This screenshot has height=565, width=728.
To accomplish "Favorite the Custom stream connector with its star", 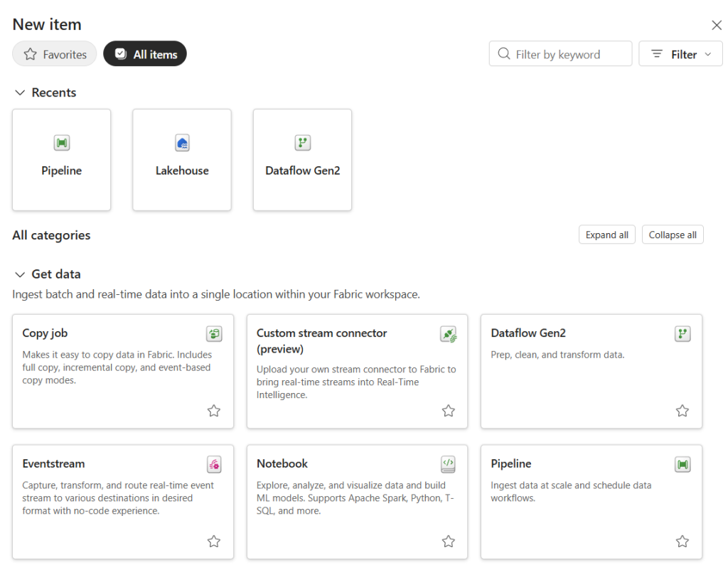I will 449,411.
